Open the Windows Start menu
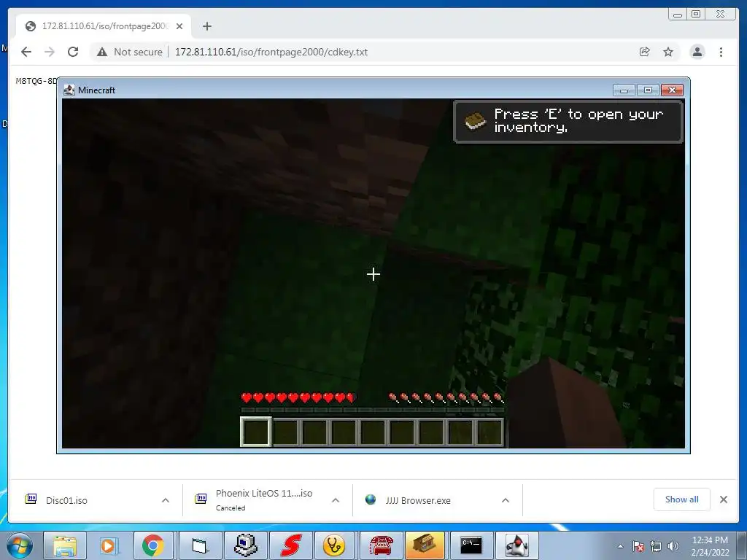Viewport: 747px width, 560px height. click(20, 545)
